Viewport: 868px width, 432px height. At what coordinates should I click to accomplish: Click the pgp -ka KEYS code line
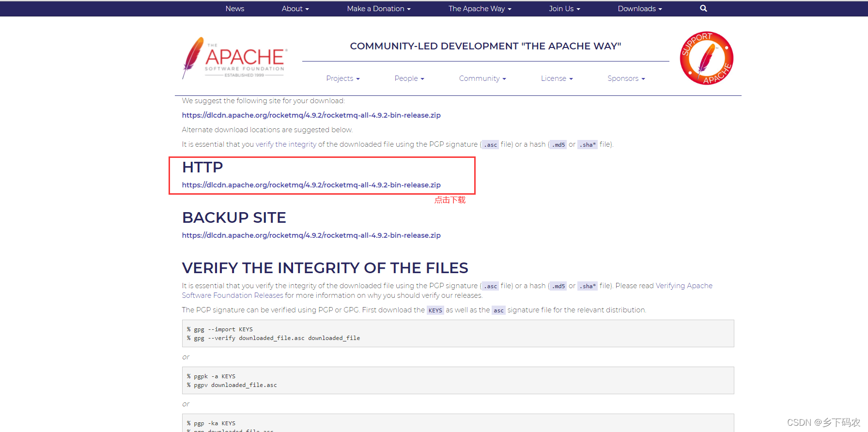(211, 423)
